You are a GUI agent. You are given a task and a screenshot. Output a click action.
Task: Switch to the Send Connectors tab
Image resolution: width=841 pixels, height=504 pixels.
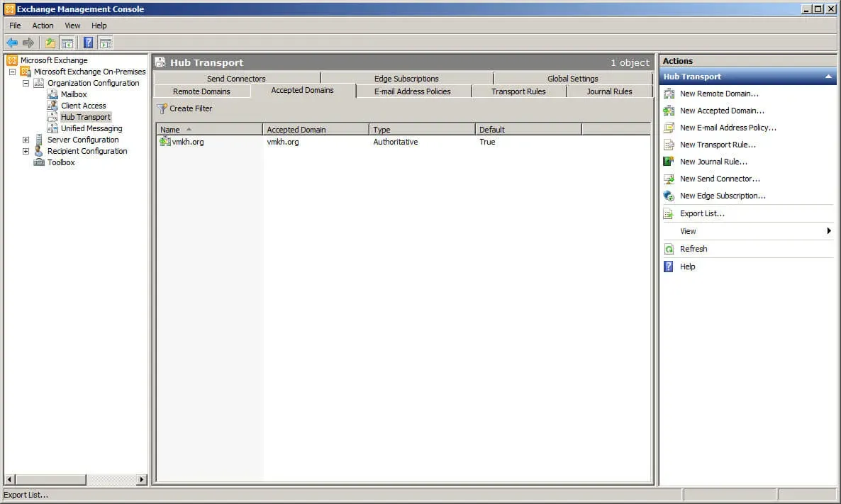click(237, 78)
